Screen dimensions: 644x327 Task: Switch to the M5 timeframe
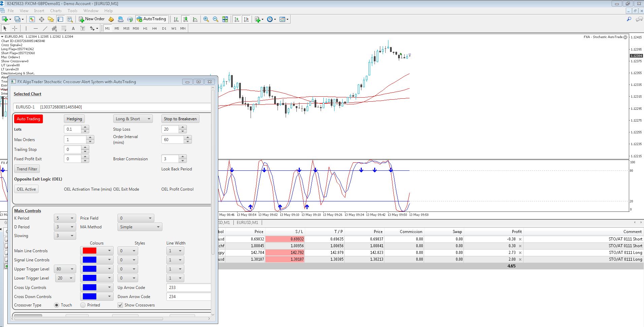(117, 28)
